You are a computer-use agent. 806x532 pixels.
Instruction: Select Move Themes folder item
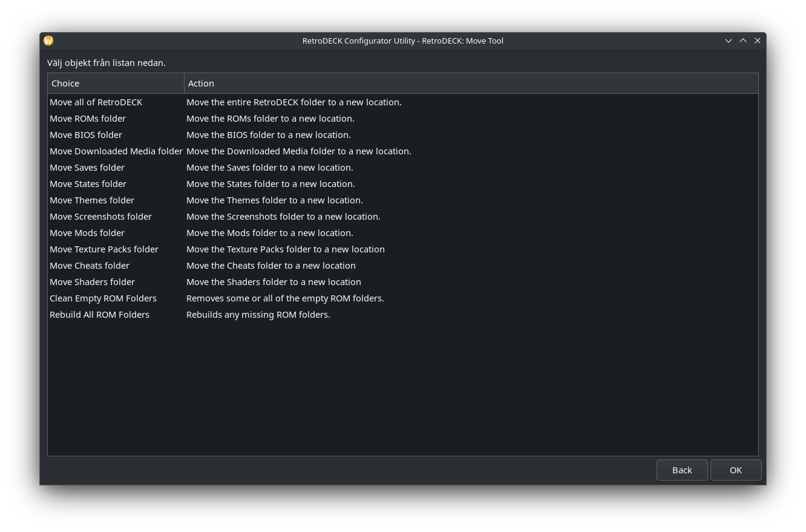point(92,200)
